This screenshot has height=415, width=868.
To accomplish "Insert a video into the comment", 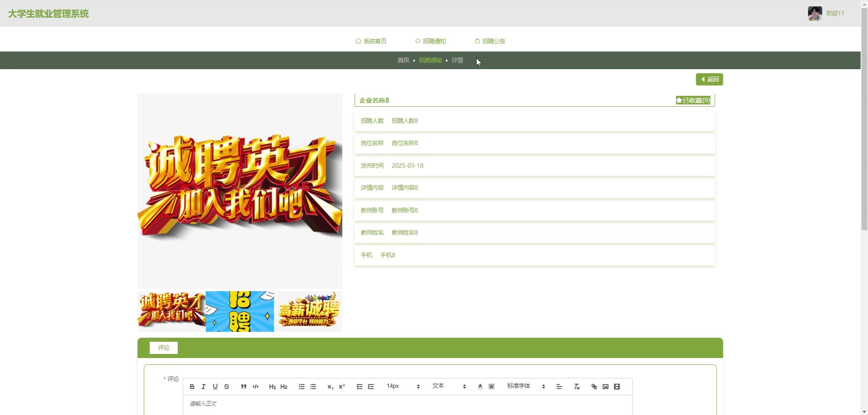I will 617,387.
